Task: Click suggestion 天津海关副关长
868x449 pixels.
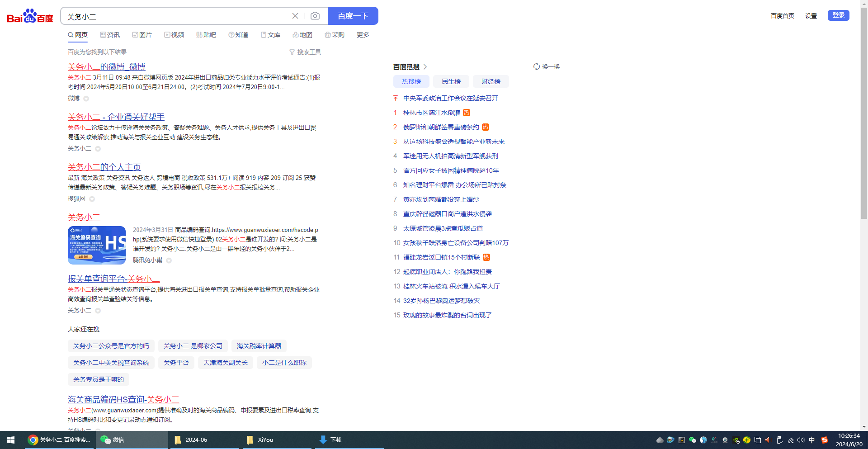Action: point(226,363)
